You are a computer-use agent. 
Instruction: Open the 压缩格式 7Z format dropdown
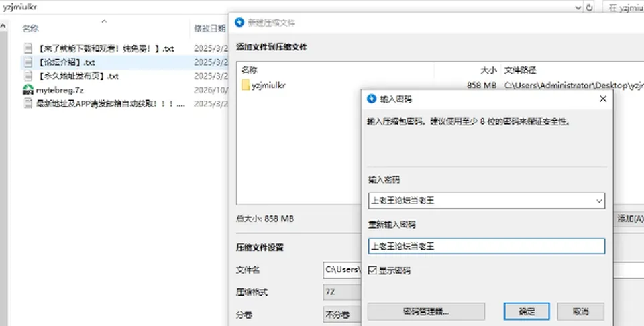coord(342,292)
